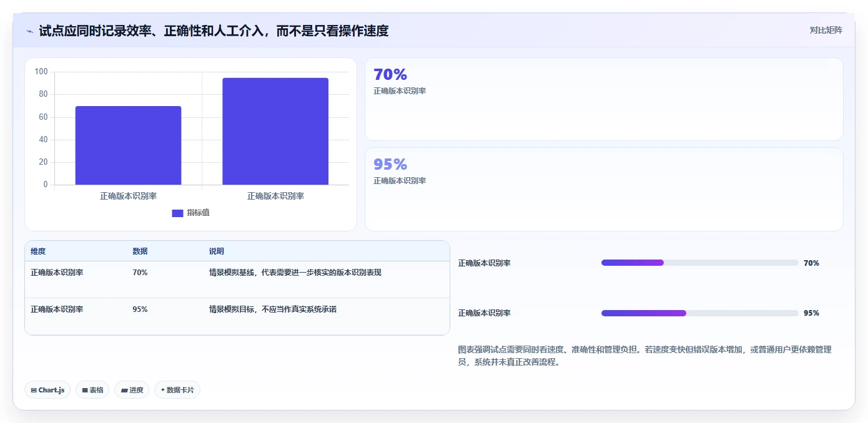Click the blue icon beside the header title
This screenshot has height=423, width=868.
click(29, 31)
